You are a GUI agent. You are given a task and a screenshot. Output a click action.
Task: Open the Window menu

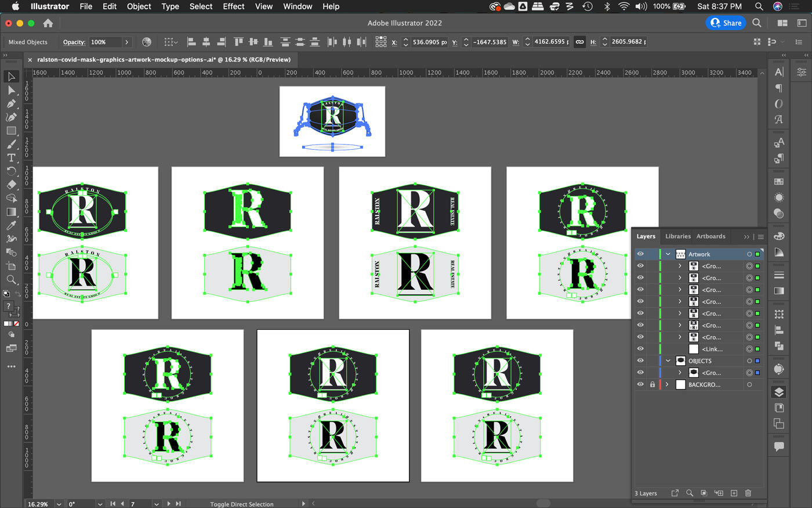pyautogui.click(x=297, y=6)
